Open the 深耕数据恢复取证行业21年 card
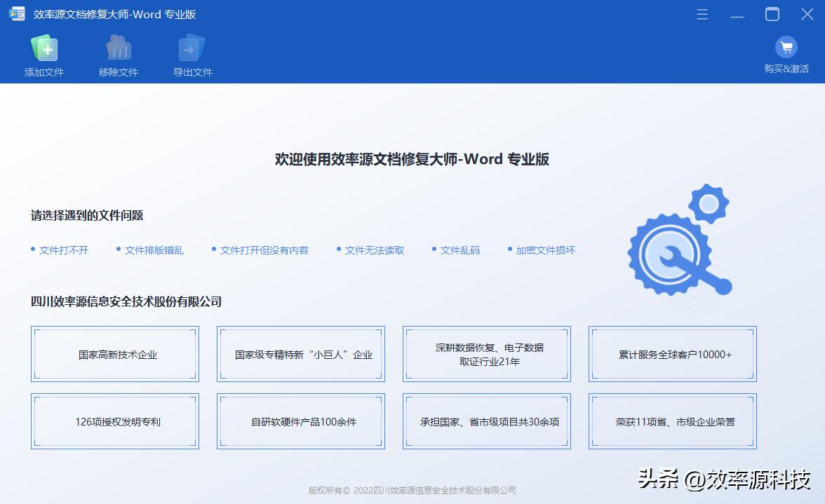The image size is (825, 504). click(x=486, y=353)
